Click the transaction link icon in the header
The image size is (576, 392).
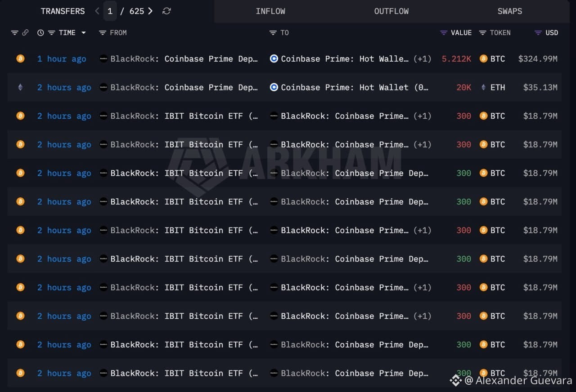point(25,33)
